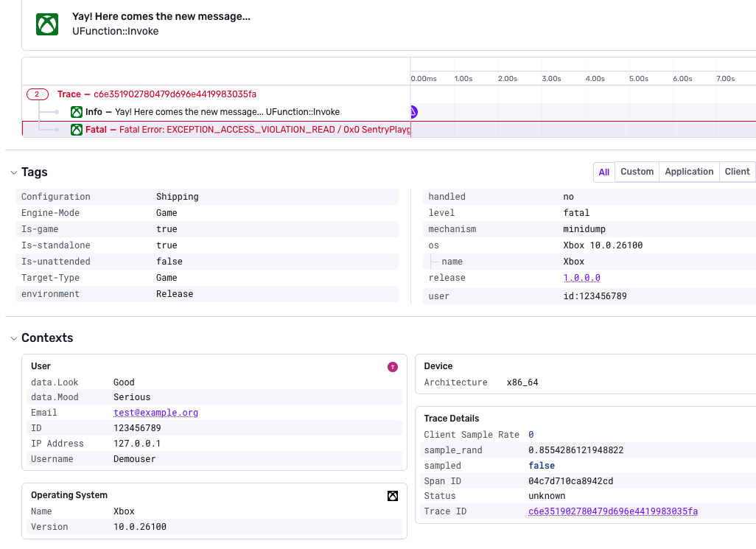The width and height of the screenshot is (756, 549).
Task: Switch to Custom tags filter
Action: tap(637, 172)
